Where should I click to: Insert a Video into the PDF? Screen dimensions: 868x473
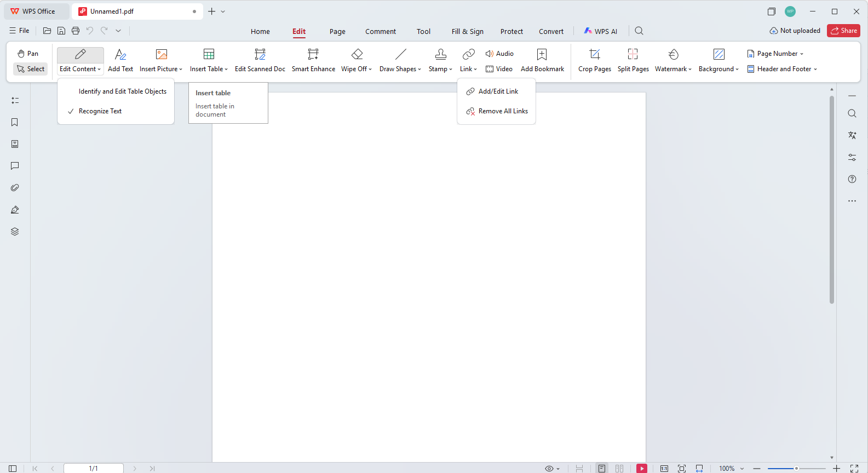pyautogui.click(x=499, y=69)
